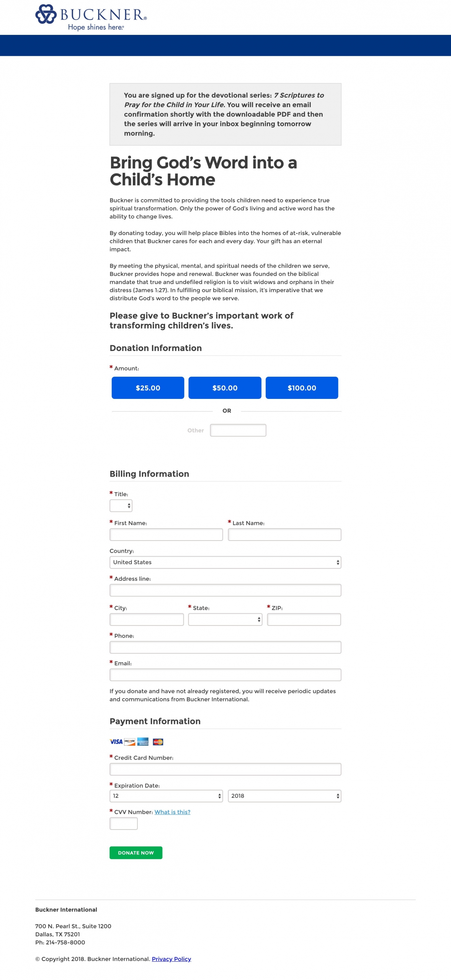Pick the $100.00 donation amount
Screen dimensions: 451x980
pos(302,388)
